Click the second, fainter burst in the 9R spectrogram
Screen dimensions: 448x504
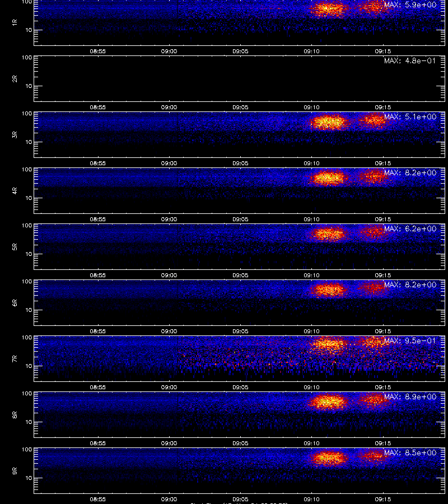pos(373,456)
